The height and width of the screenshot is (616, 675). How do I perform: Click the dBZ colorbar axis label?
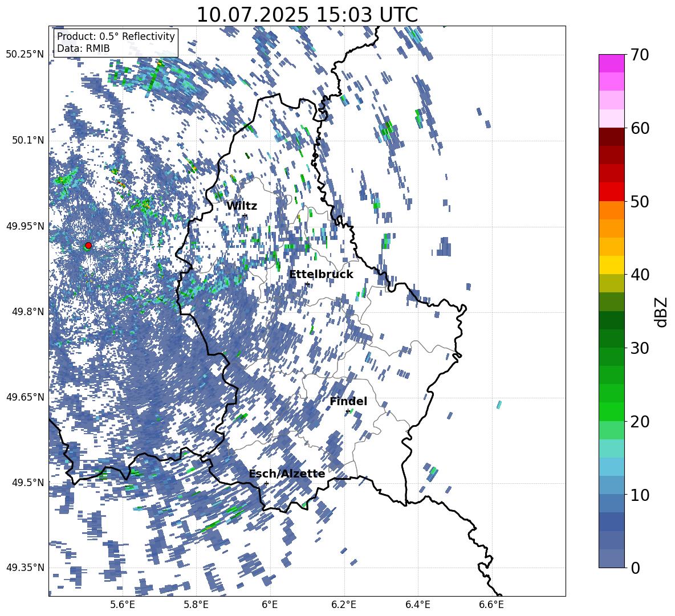(x=662, y=312)
